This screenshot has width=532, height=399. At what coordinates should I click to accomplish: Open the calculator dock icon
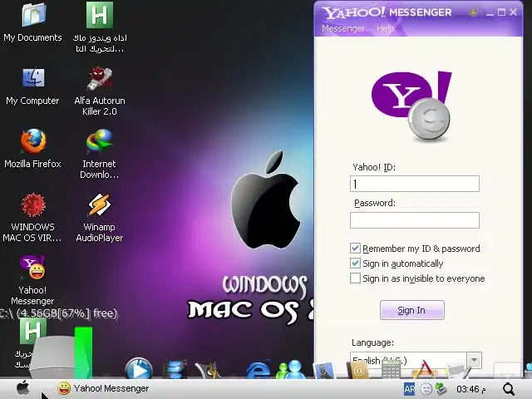[392, 370]
